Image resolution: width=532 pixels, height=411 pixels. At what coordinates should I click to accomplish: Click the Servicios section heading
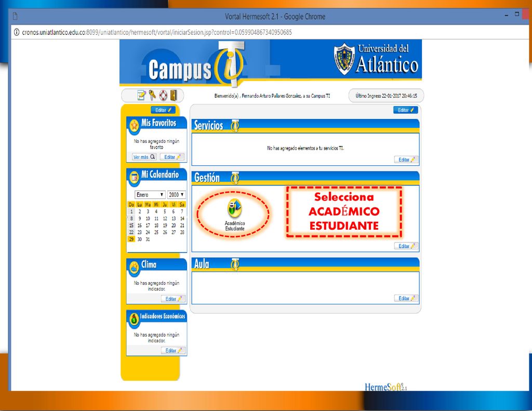click(208, 126)
